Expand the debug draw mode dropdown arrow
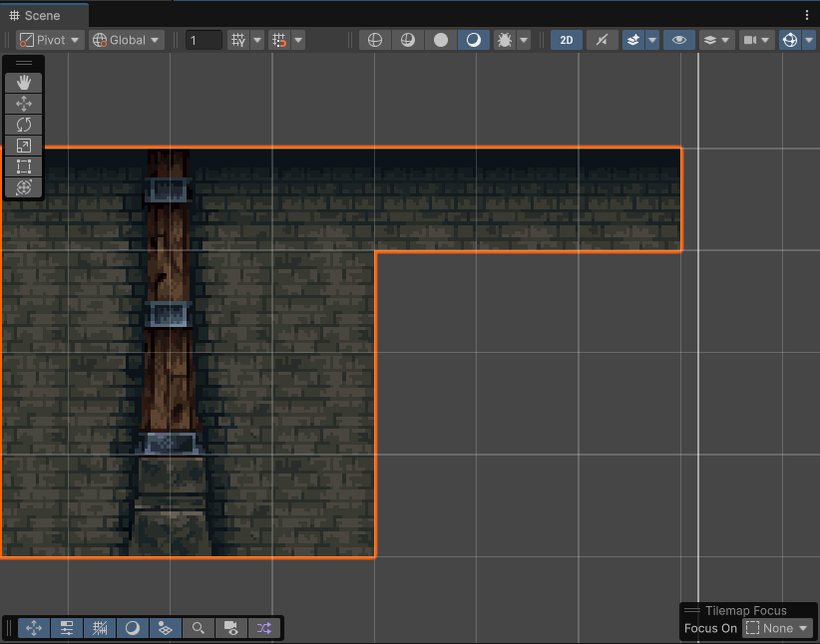Screen dimensions: 820x644 pos(524,40)
